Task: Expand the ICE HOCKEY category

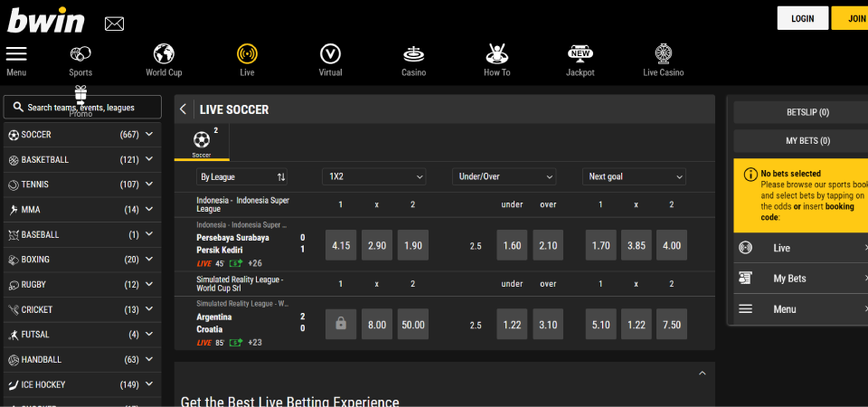Action: click(149, 383)
